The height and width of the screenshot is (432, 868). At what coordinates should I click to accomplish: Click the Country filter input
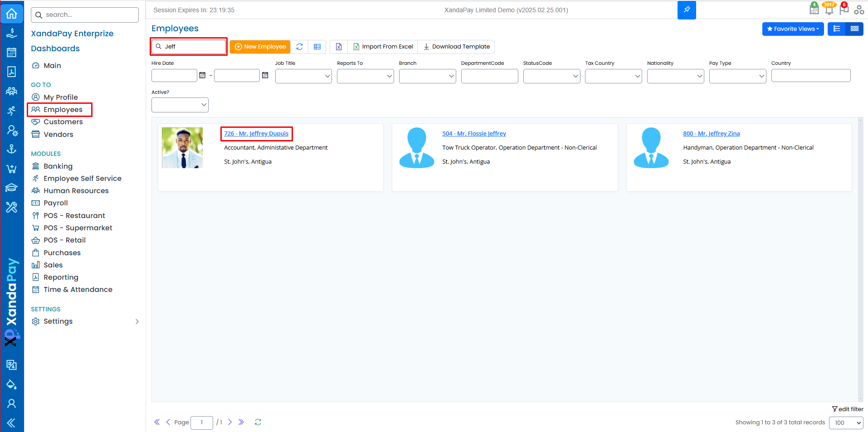pyautogui.click(x=811, y=76)
